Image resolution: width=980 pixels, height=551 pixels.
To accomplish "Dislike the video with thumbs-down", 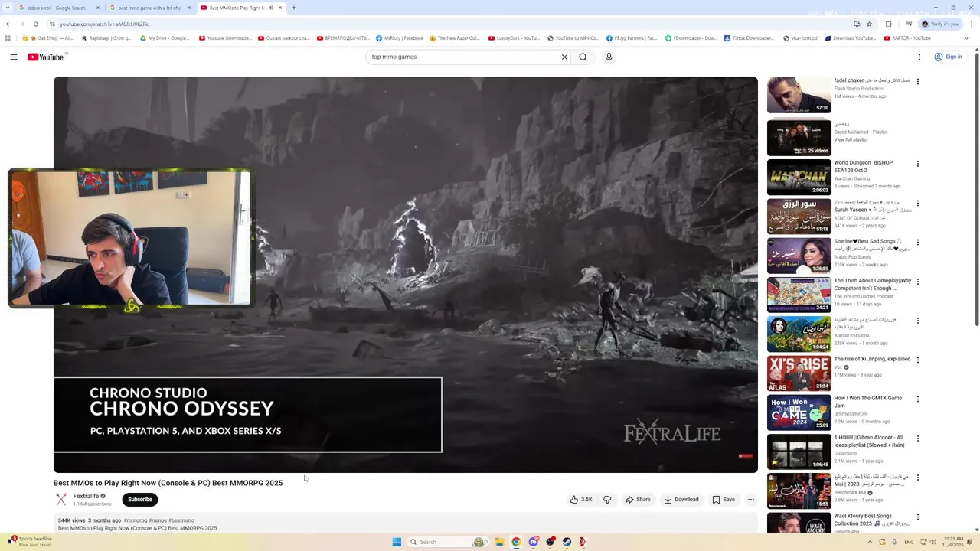I will pyautogui.click(x=607, y=500).
